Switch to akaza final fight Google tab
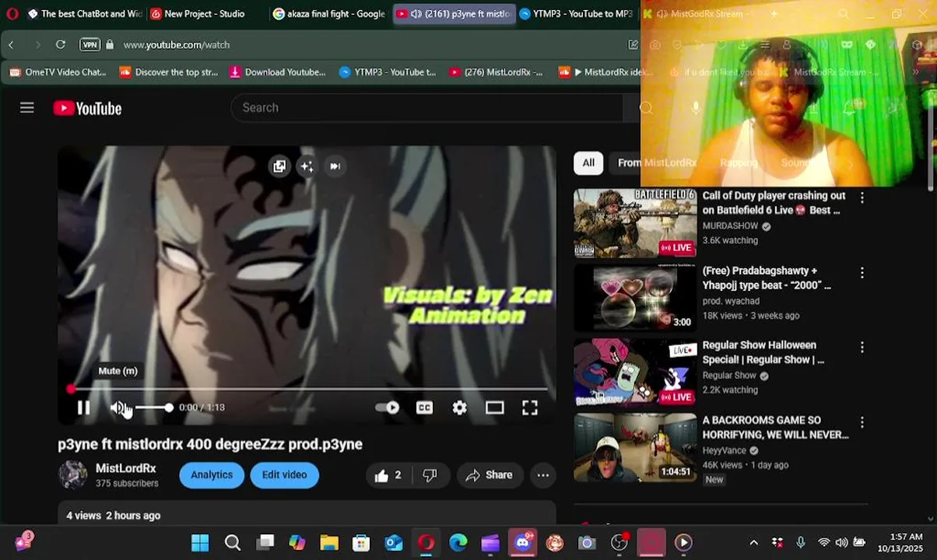The height and width of the screenshot is (560, 937). click(328, 14)
